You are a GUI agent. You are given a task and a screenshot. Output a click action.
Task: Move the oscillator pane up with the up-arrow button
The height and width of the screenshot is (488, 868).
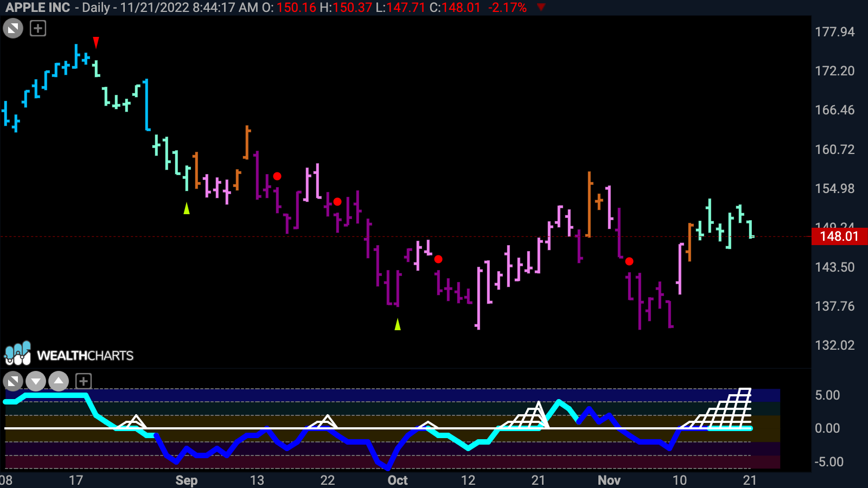(x=59, y=381)
